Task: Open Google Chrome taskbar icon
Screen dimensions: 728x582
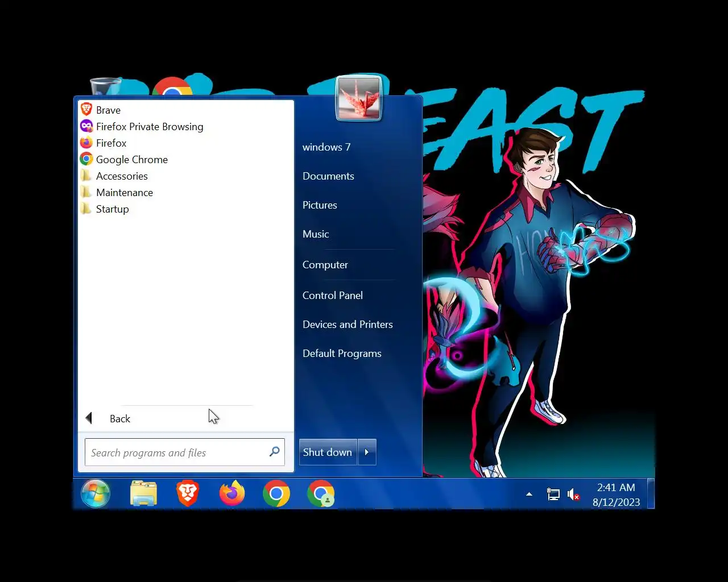Action: (276, 493)
